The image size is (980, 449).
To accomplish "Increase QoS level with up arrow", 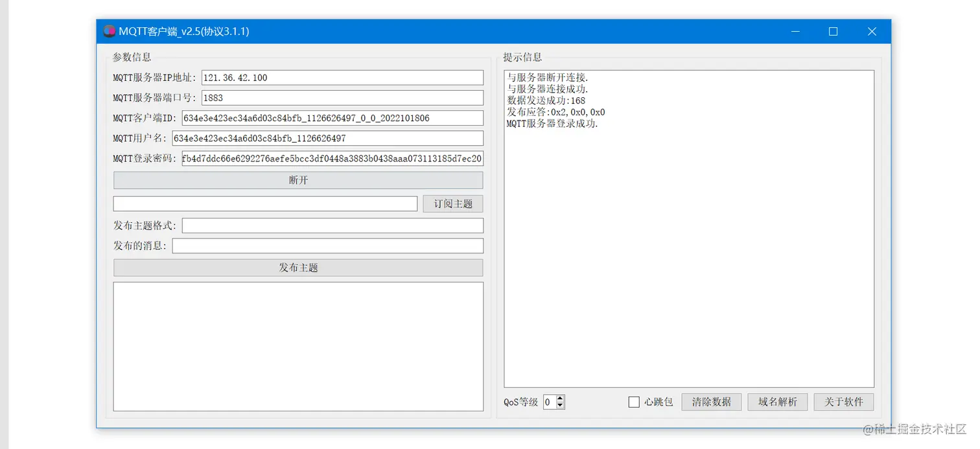I will [561, 398].
